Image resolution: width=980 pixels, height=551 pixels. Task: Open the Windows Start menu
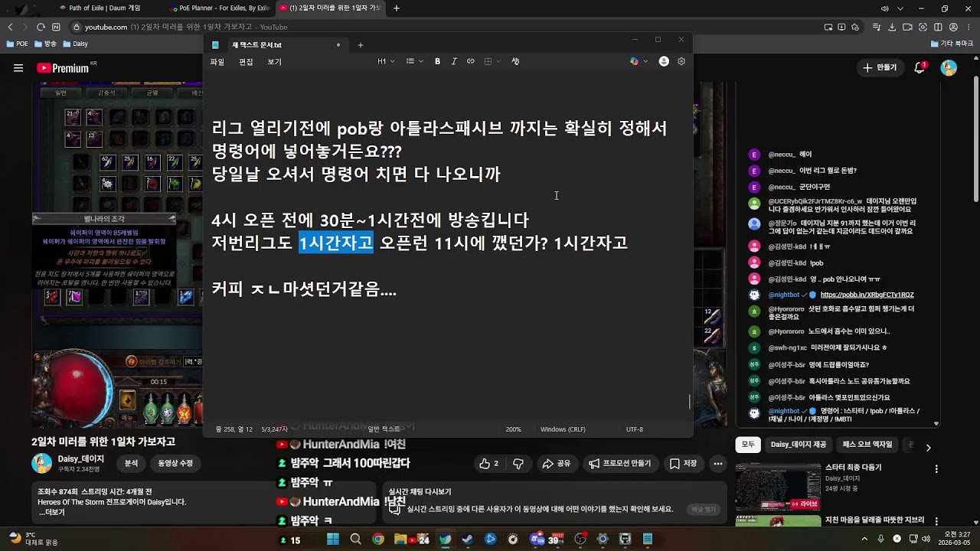(333, 539)
